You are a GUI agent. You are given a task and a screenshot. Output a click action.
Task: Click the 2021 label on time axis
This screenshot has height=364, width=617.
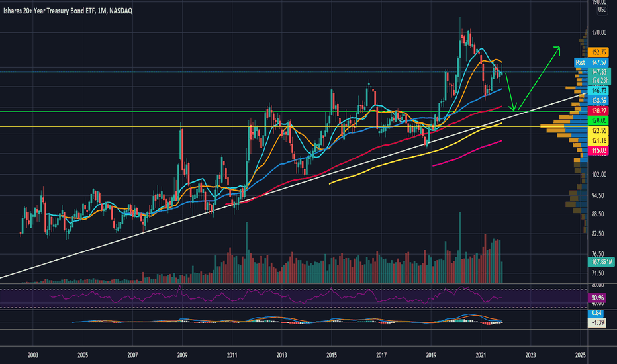[481, 355]
